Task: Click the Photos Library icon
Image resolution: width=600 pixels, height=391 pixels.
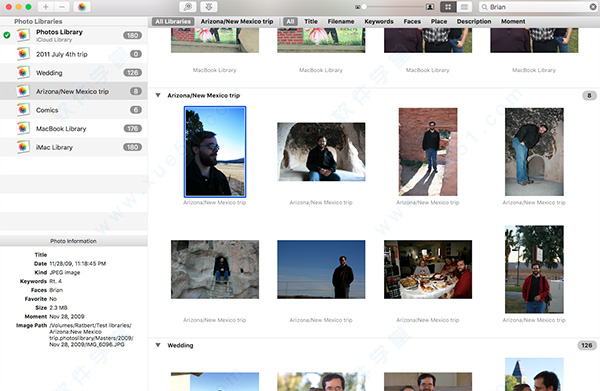Action: (23, 35)
